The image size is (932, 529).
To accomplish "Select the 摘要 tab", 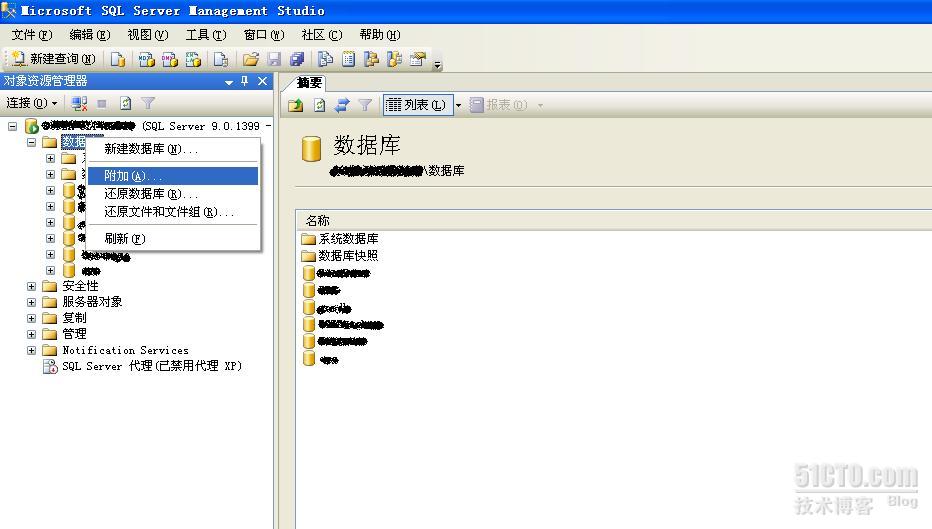I will [x=309, y=83].
